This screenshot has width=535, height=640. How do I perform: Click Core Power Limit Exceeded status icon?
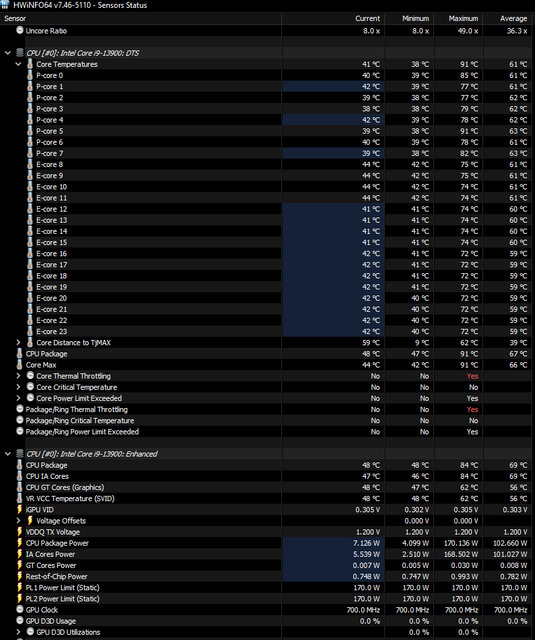[x=30, y=398]
